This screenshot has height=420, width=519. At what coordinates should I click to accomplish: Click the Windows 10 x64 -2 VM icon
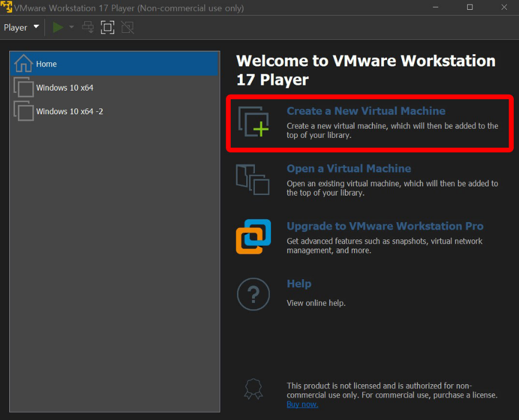coord(24,111)
